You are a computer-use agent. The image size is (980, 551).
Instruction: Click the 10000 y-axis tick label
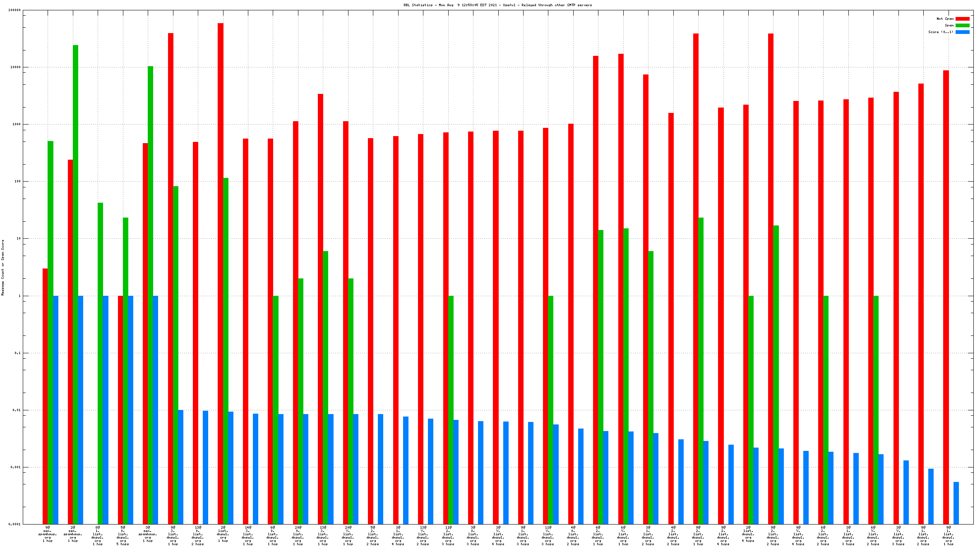point(14,67)
